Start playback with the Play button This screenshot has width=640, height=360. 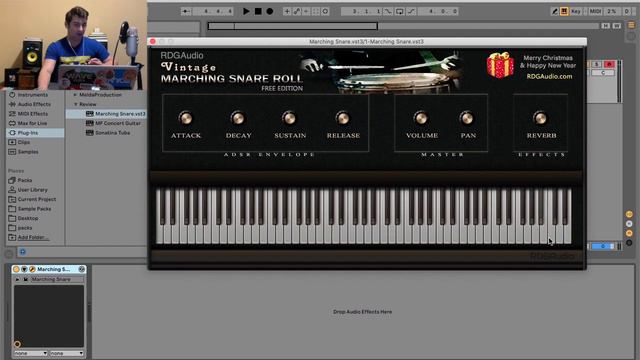[x=246, y=11]
